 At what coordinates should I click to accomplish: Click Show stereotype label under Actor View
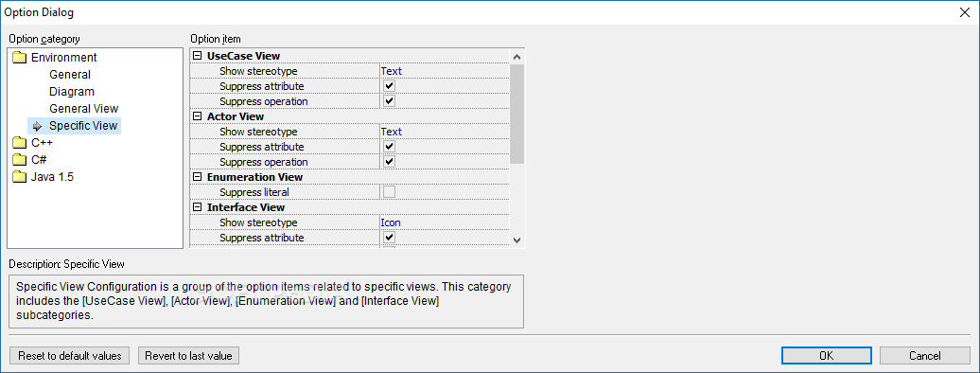pos(259,132)
